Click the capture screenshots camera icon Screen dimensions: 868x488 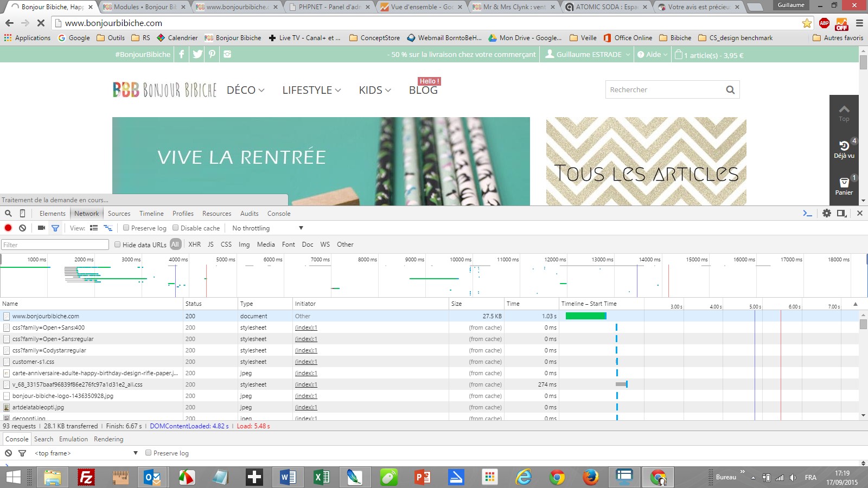41,228
